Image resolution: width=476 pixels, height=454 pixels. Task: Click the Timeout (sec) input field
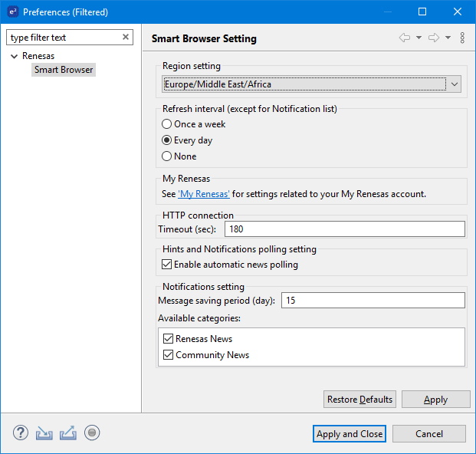point(345,229)
